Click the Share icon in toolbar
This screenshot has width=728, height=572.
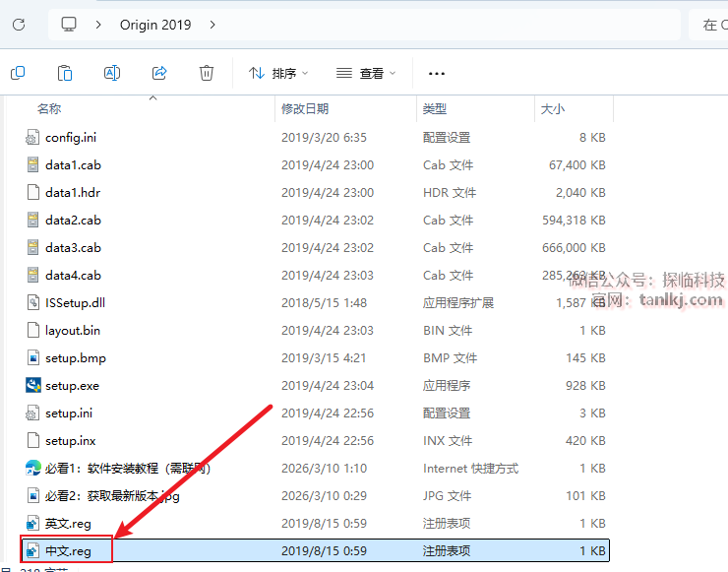point(159,73)
